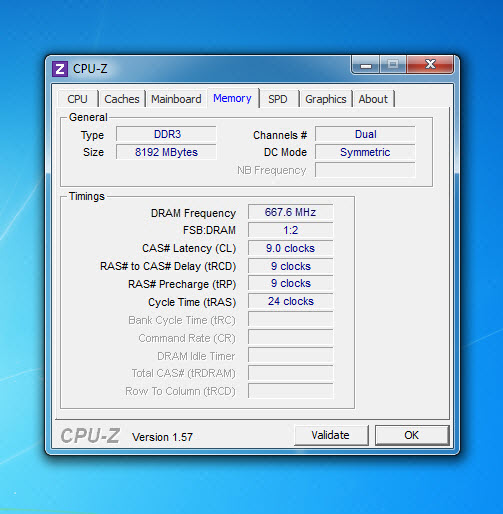Click the Type label in General
Image resolution: width=503 pixels, height=514 pixels.
click(92, 135)
